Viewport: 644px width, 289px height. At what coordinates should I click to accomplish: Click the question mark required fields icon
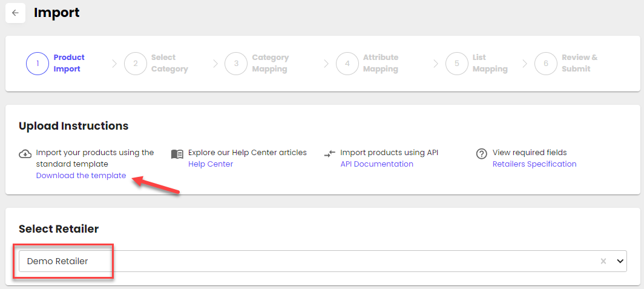(482, 154)
